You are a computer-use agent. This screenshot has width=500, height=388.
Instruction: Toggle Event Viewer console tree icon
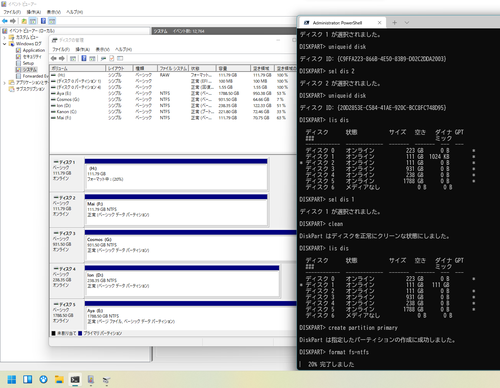[x=33, y=21]
